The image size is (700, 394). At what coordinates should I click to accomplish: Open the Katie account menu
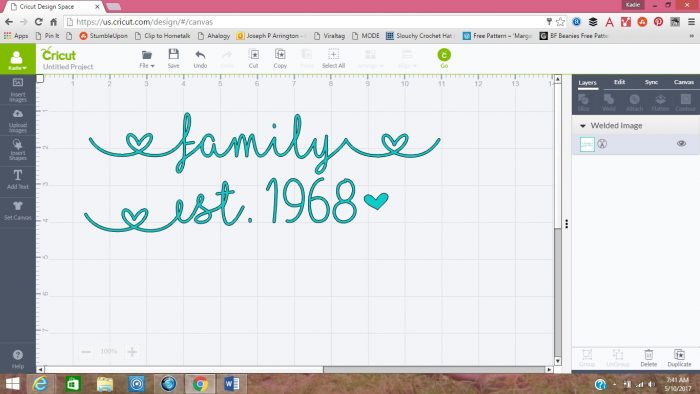(17, 59)
